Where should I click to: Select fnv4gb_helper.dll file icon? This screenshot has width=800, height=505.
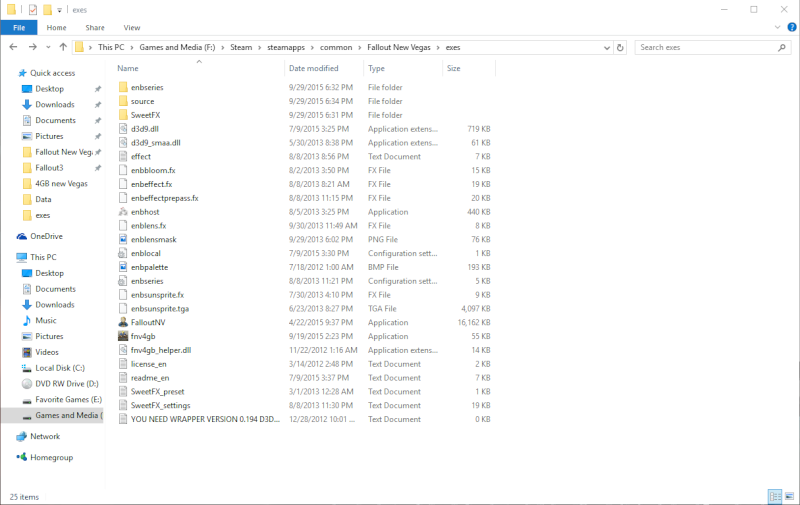tap(123, 350)
